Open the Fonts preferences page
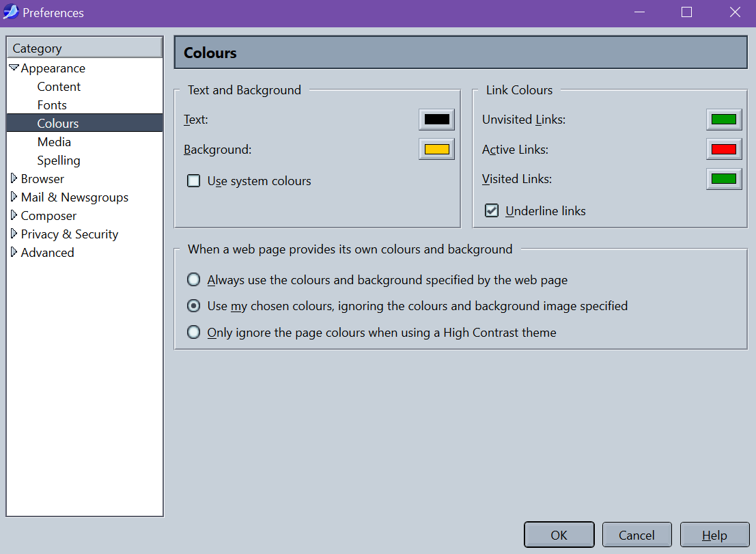Viewport: 756px width, 554px height. 52,105
